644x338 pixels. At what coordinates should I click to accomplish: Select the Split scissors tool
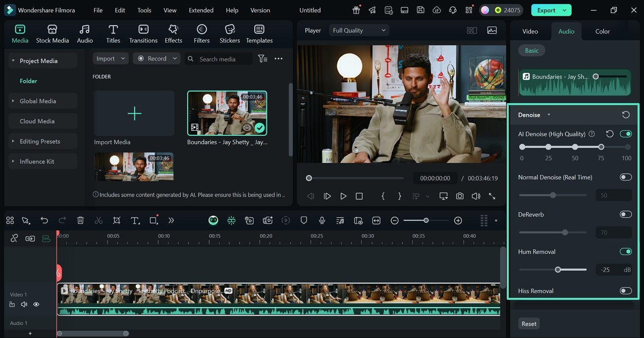99,221
